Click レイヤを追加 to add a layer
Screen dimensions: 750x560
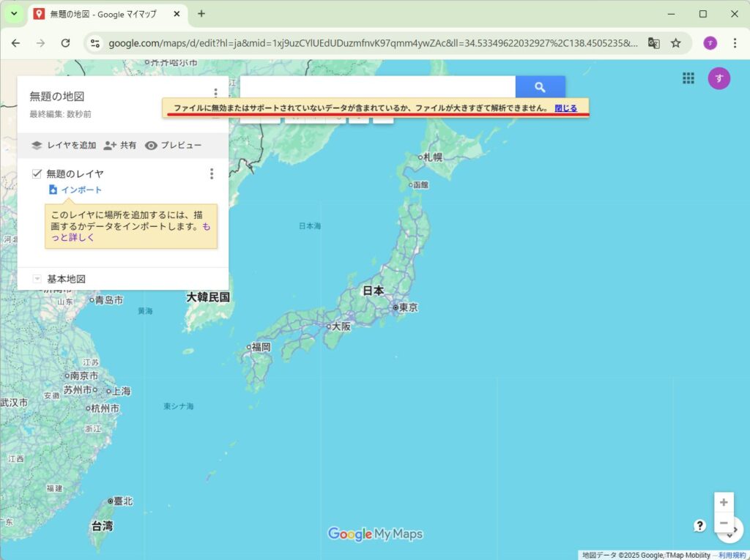(64, 146)
